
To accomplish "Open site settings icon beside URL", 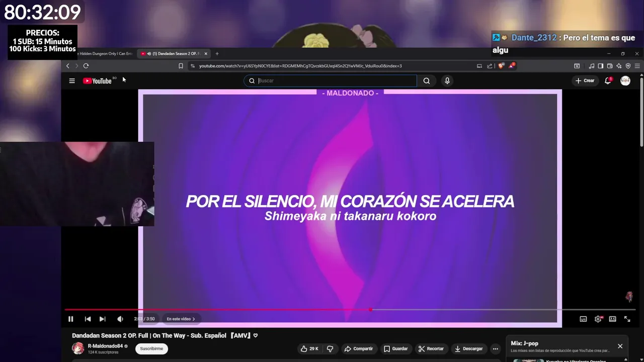I will 192,66.
